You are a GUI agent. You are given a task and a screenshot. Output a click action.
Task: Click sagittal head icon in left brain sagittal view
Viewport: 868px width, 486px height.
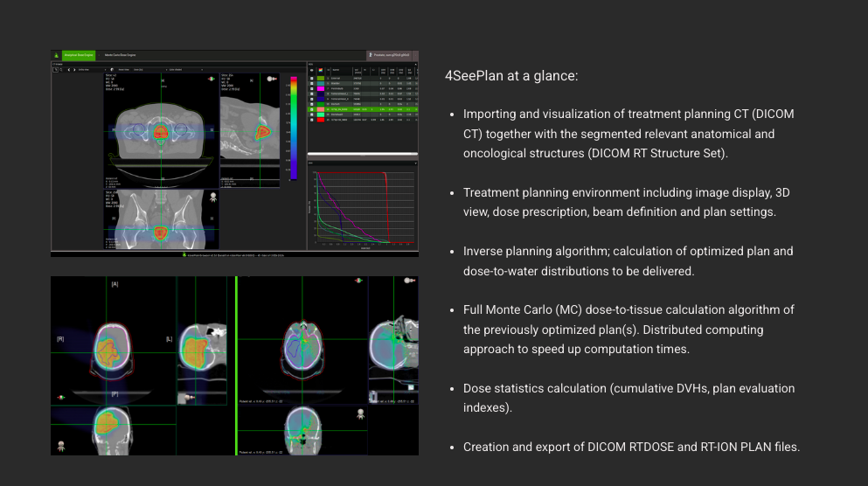pos(191,398)
